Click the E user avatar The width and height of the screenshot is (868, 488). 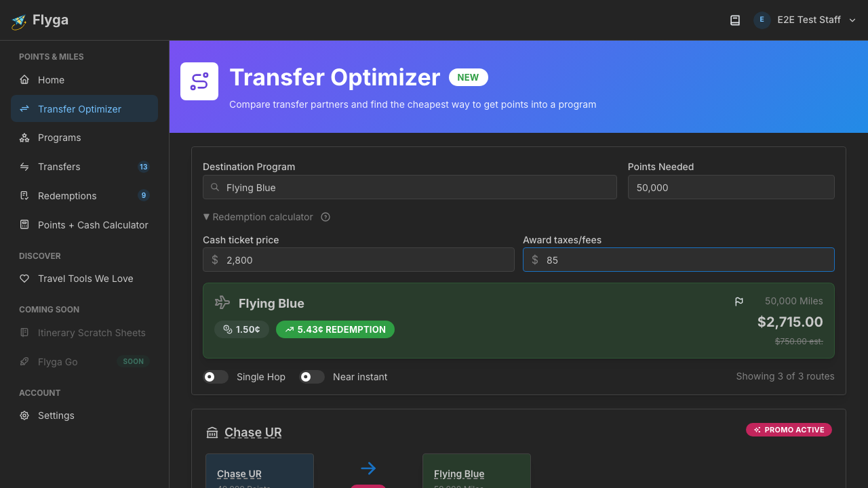[x=762, y=20]
